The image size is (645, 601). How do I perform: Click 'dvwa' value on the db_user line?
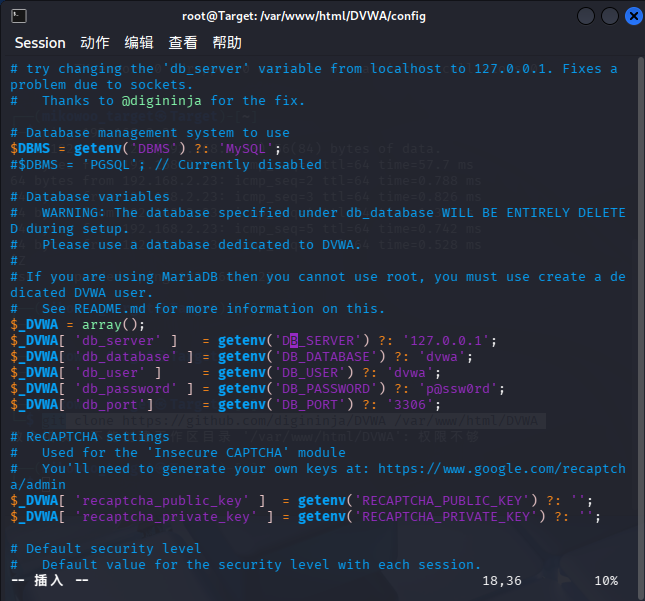(410, 373)
